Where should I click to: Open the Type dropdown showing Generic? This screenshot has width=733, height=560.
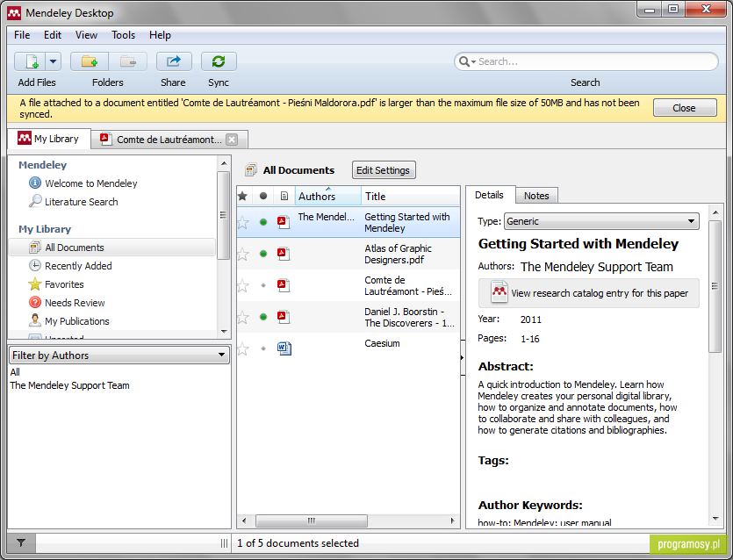click(601, 221)
